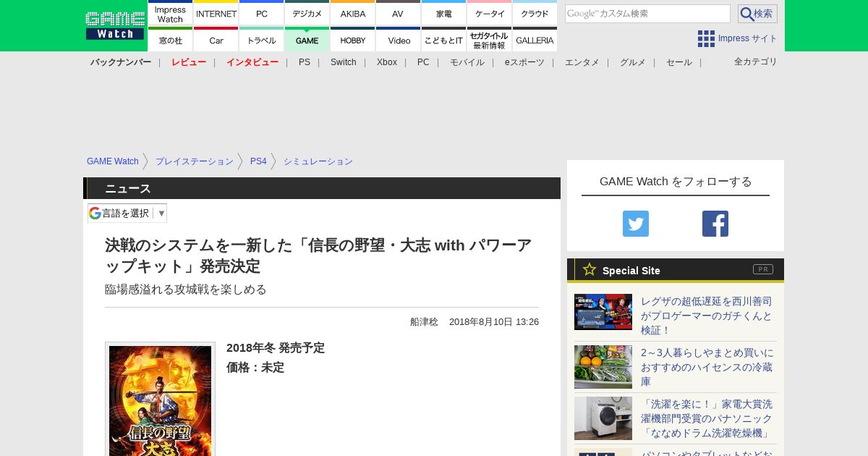Image resolution: width=868 pixels, height=456 pixels.
Task: Open eスポーツ category
Action: pyautogui.click(x=524, y=62)
